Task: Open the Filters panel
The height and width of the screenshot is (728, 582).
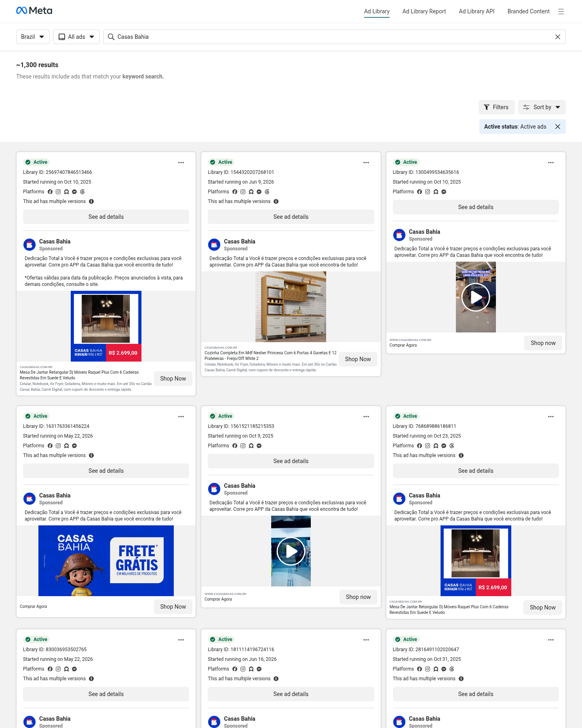Action: [496, 107]
